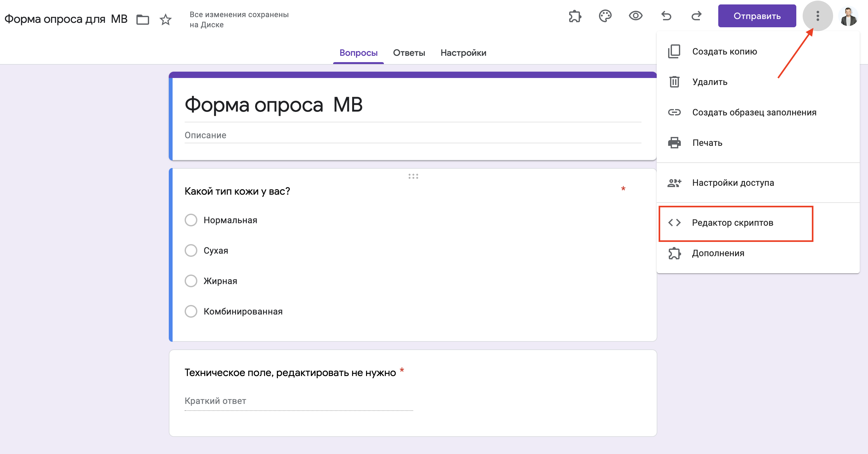Image resolution: width=868 pixels, height=454 pixels.
Task: Click the Описание description field
Action: 413,135
